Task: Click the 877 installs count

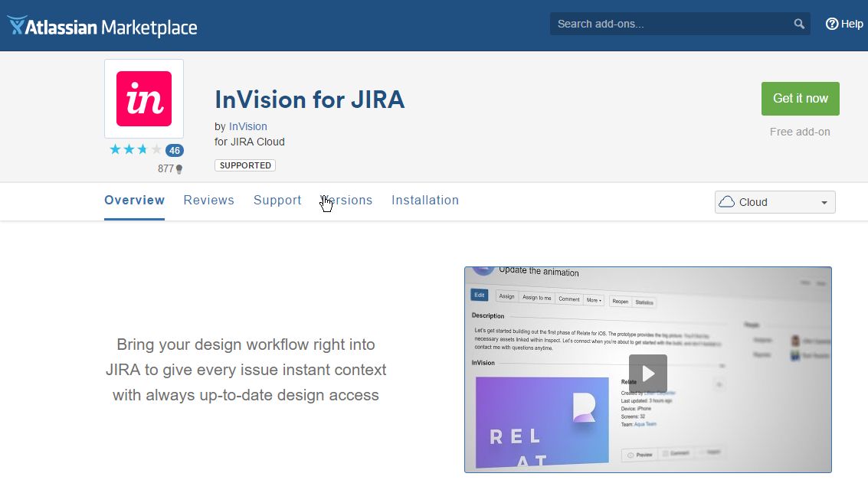Action: [x=170, y=168]
